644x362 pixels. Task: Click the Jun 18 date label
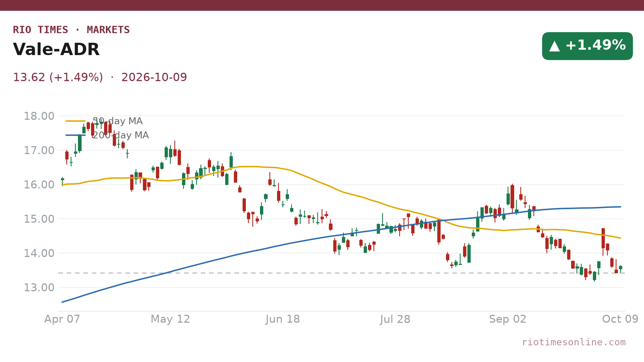click(283, 319)
